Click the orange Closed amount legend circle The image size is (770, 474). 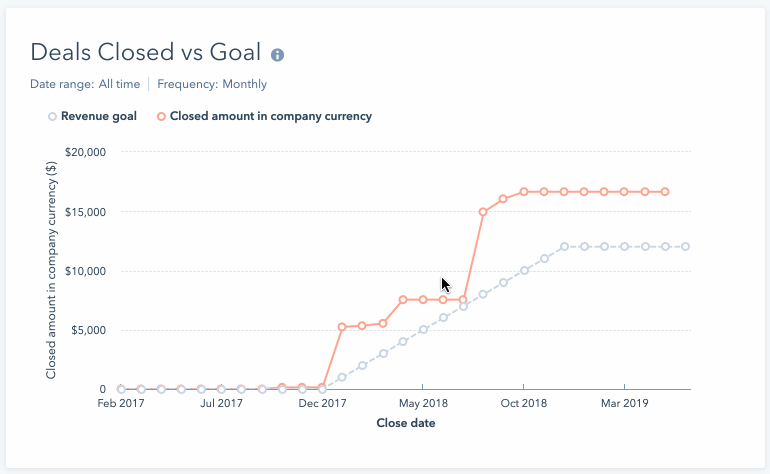(161, 117)
